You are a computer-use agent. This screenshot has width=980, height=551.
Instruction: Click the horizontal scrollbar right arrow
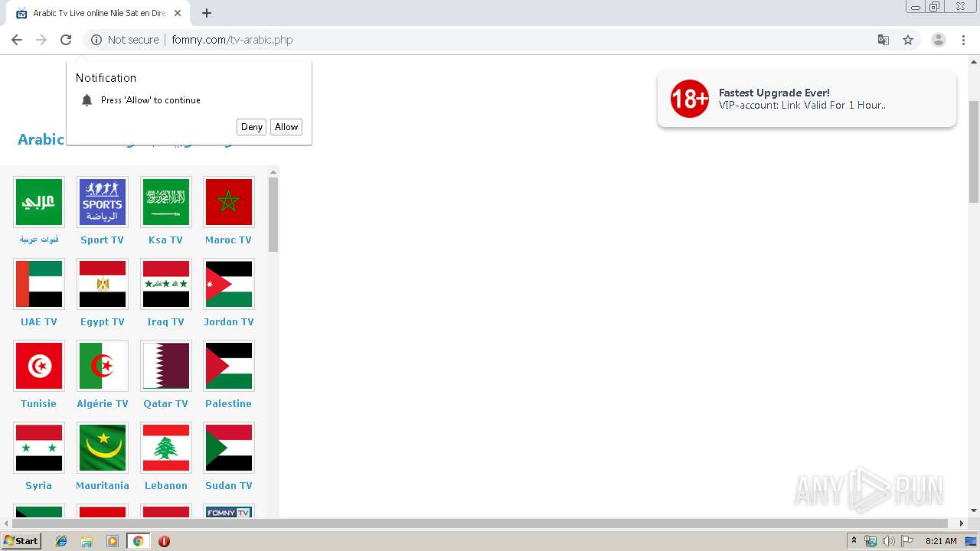962,523
